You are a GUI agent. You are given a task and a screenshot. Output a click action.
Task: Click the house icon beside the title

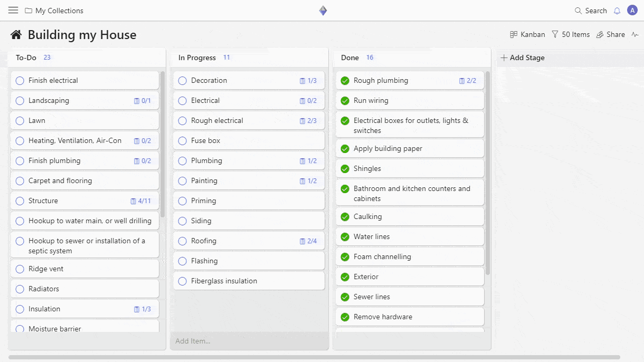click(16, 35)
